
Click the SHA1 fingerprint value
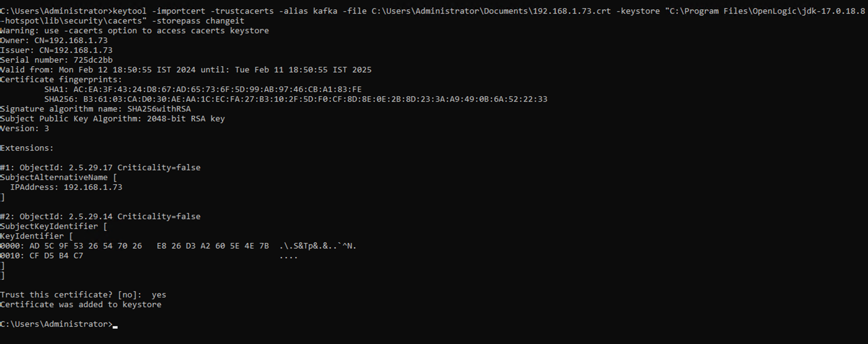(x=217, y=89)
